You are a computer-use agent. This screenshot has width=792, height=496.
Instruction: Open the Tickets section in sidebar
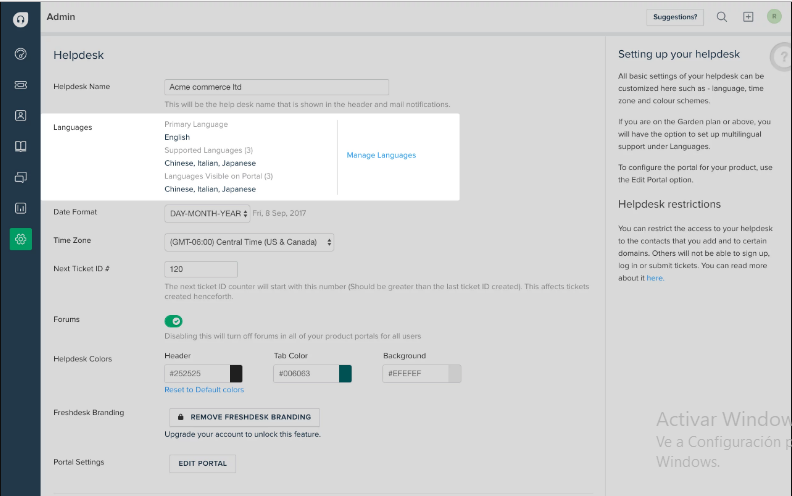[20, 85]
